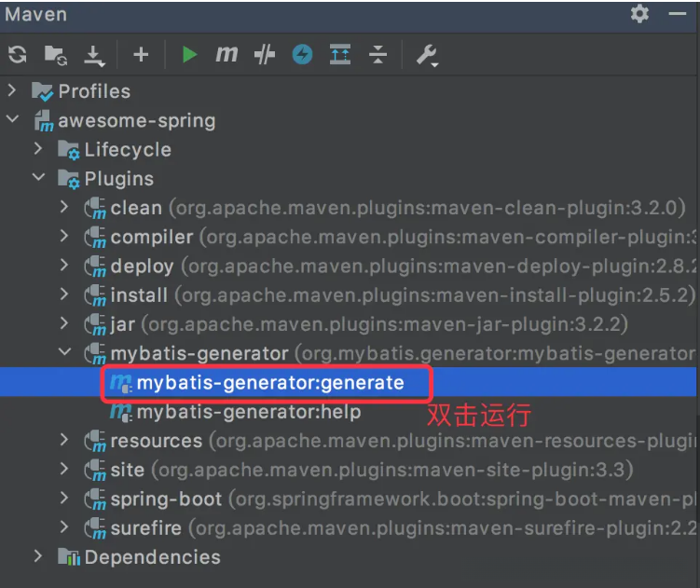Select the 'mybatis-generator' plugin text
The image size is (700, 588).
pyautogui.click(x=199, y=353)
